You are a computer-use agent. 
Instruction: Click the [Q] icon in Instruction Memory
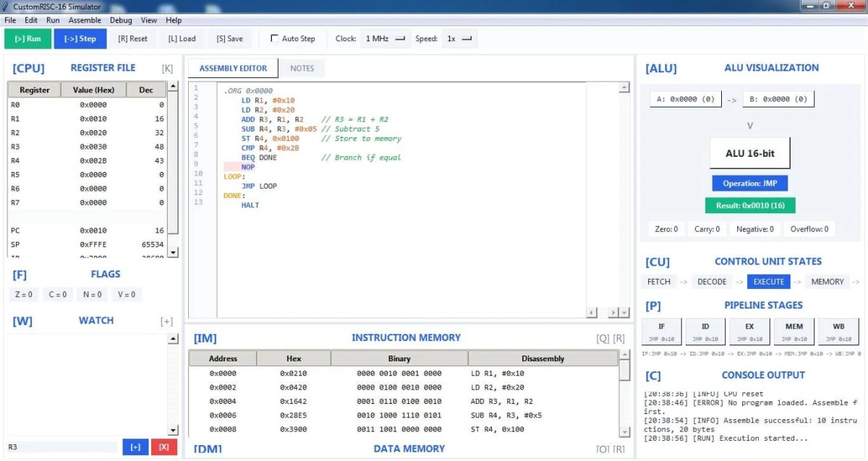click(603, 338)
